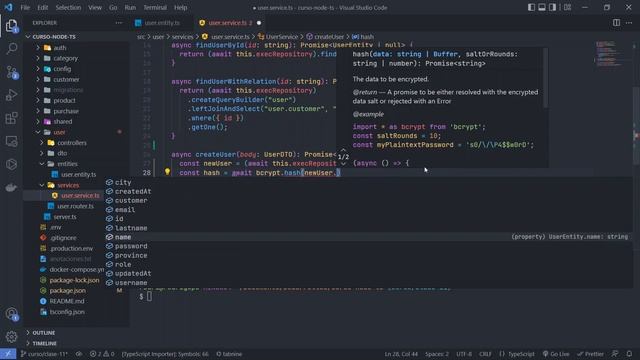Split the editor to the right
This screenshot has height=360, width=640.
[x=616, y=23]
